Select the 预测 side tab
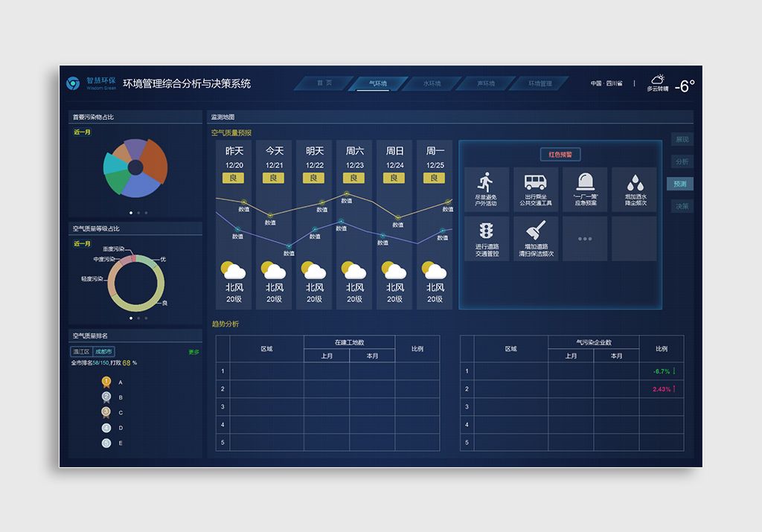The image size is (762, 532). pos(680,184)
